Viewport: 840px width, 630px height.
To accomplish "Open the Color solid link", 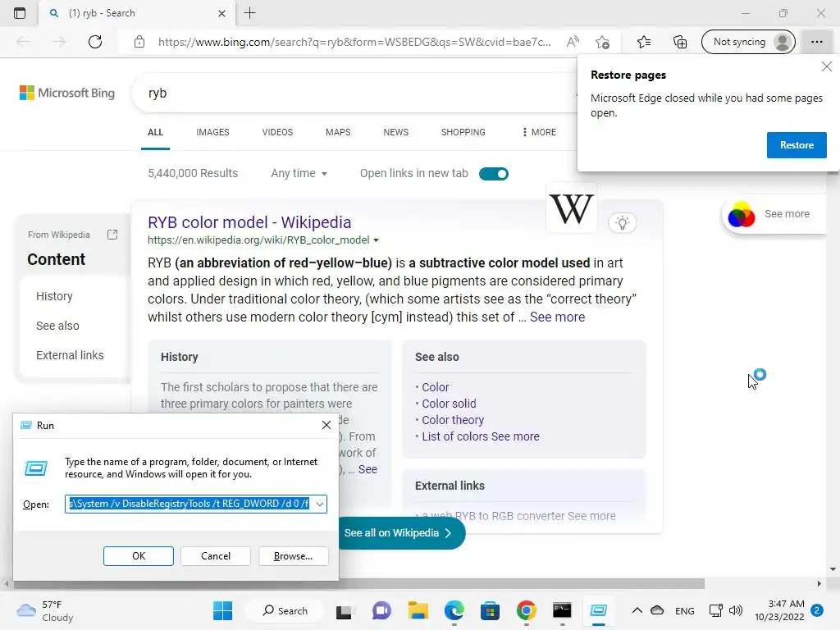I will tap(449, 404).
